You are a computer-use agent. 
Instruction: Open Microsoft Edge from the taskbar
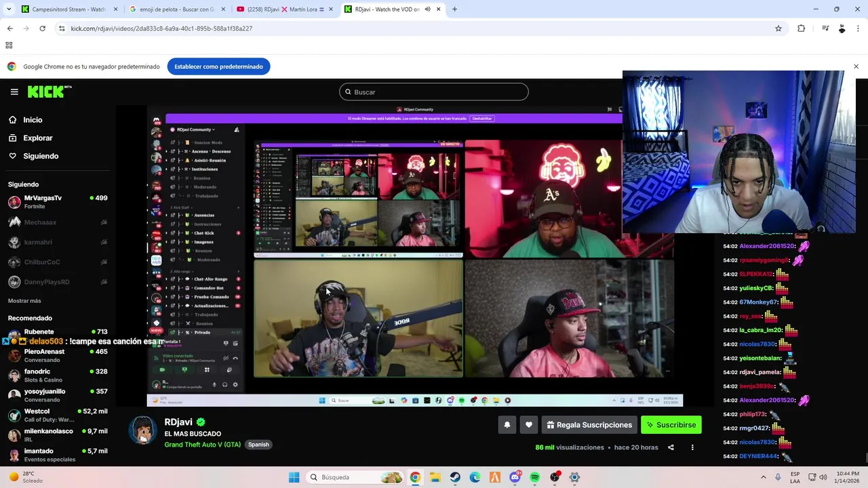(475, 477)
